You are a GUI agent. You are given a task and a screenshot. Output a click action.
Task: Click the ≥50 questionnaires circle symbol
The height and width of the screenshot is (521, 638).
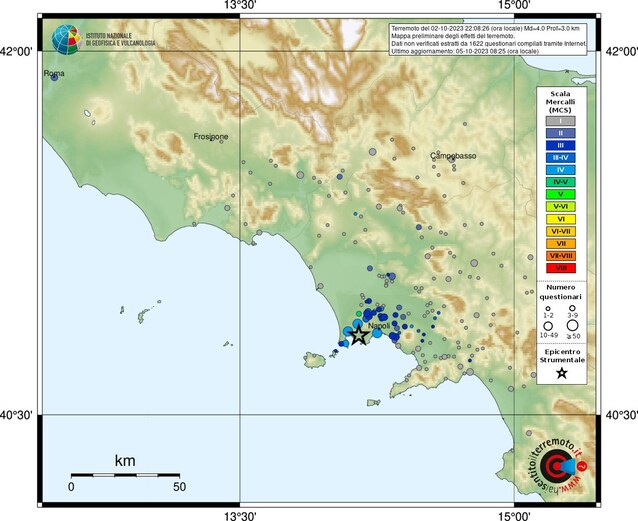coord(572,326)
